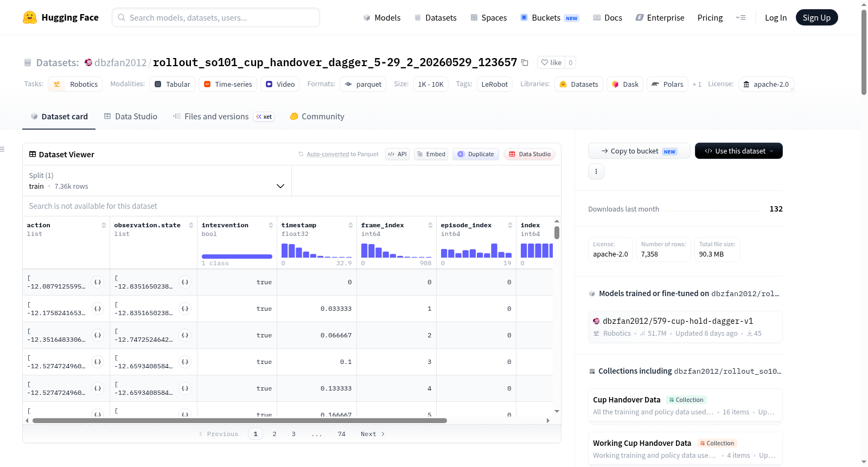Sort by the frame_index column
This screenshot has height=467, width=868.
[x=430, y=225]
